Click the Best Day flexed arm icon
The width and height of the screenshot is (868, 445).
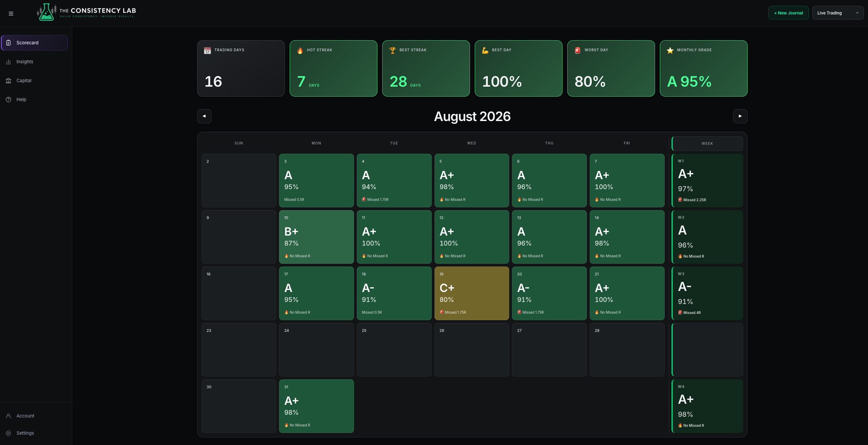click(x=485, y=51)
